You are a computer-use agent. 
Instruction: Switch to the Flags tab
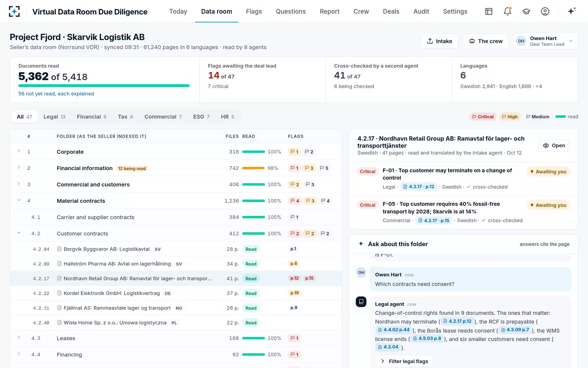[254, 11]
